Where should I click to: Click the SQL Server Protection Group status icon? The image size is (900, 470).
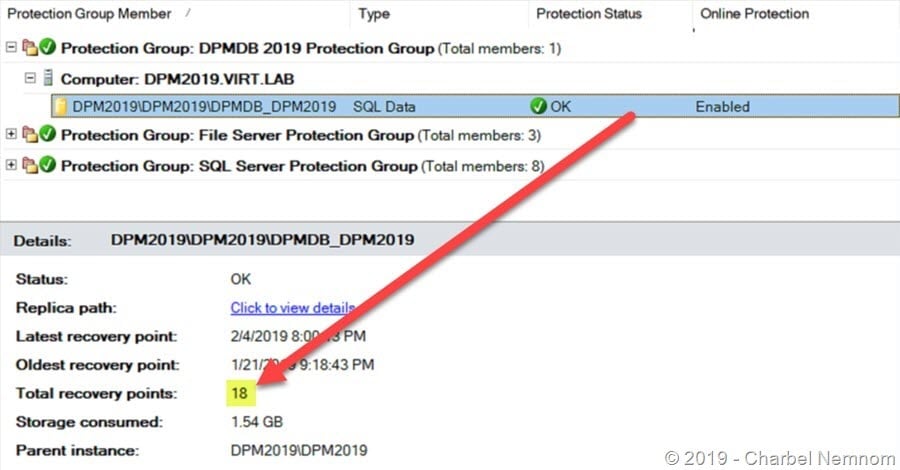point(48,165)
